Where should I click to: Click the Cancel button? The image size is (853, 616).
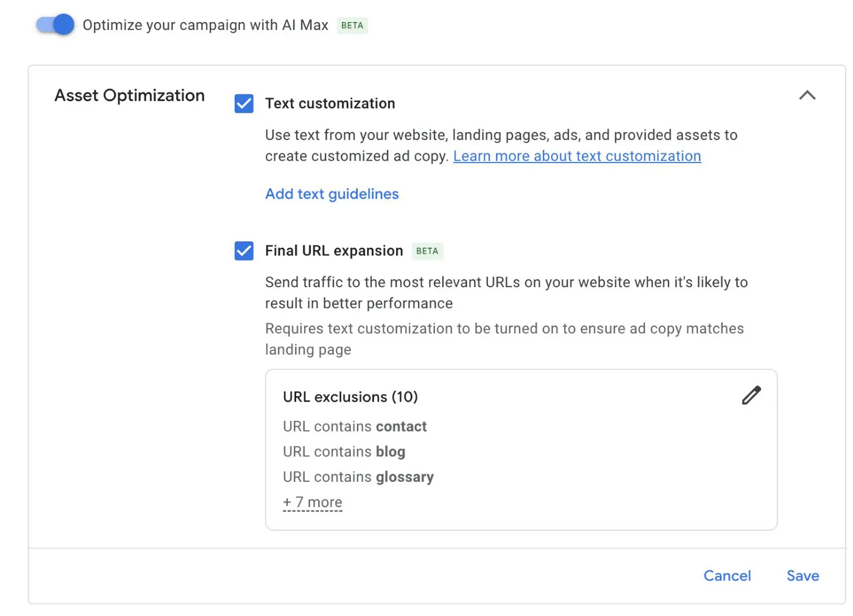click(727, 575)
